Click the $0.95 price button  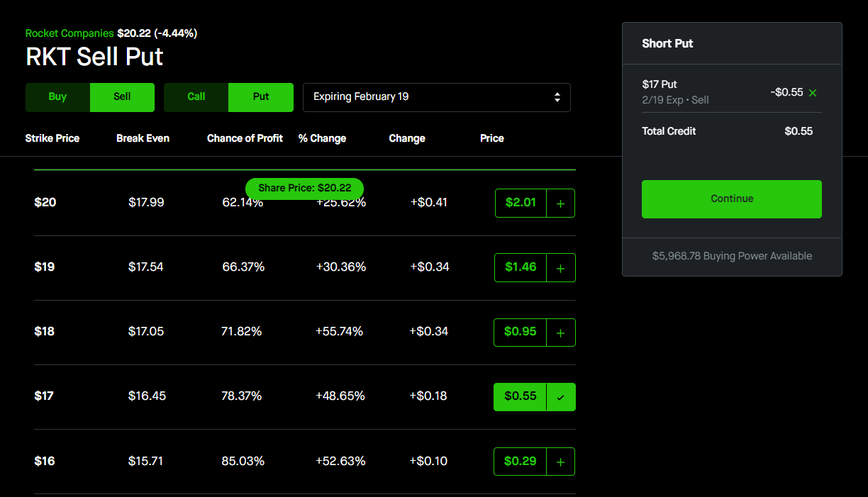[x=521, y=332]
